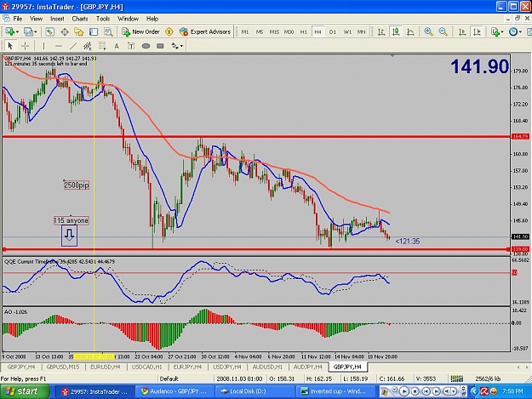Select the Cursor arrow tool
This screenshot has width=532, height=399.
[x=10, y=46]
